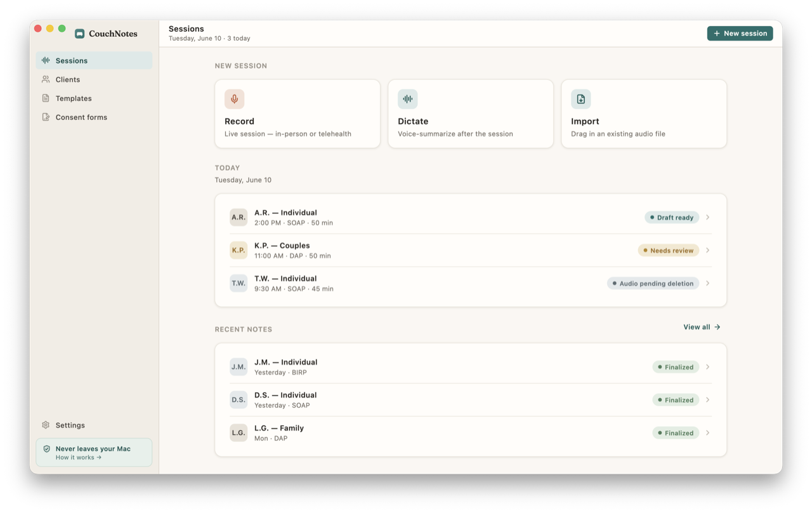Expand the T.W. Individual session chevron

pyautogui.click(x=707, y=283)
